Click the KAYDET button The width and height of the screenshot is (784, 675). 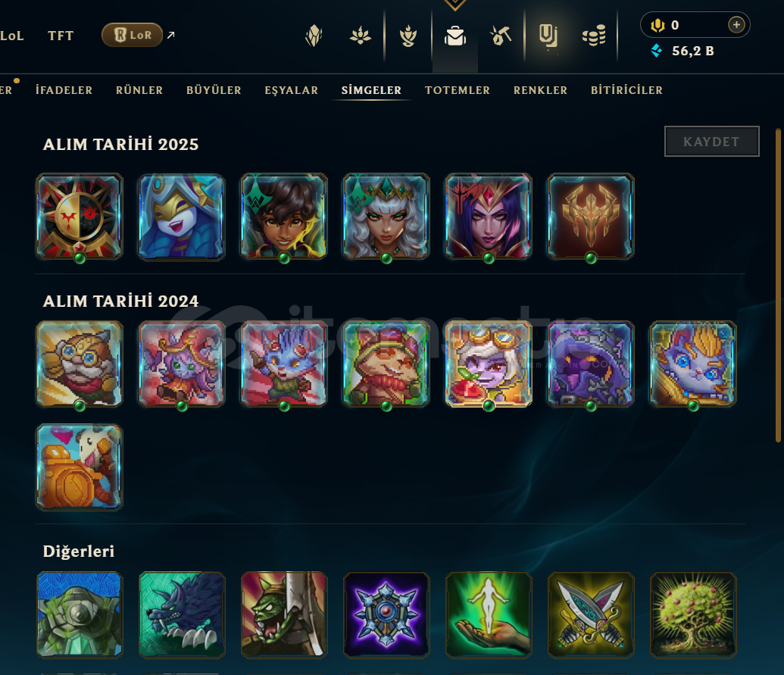(711, 142)
